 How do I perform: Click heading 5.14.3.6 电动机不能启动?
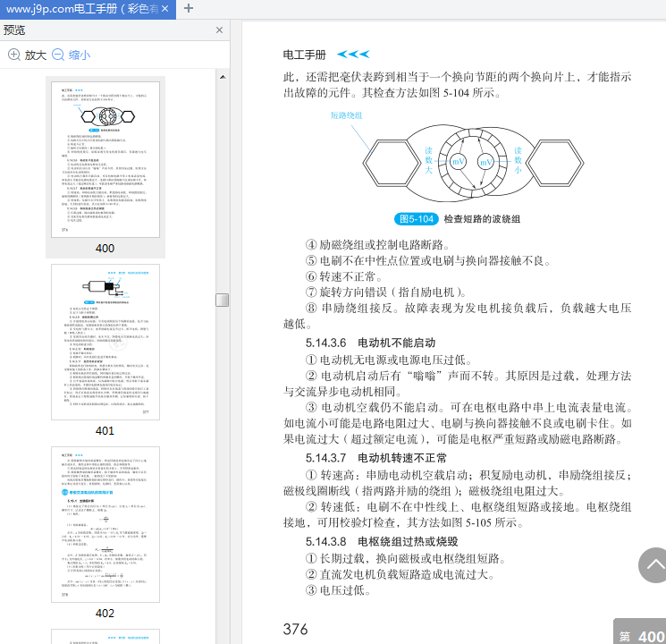370,343
